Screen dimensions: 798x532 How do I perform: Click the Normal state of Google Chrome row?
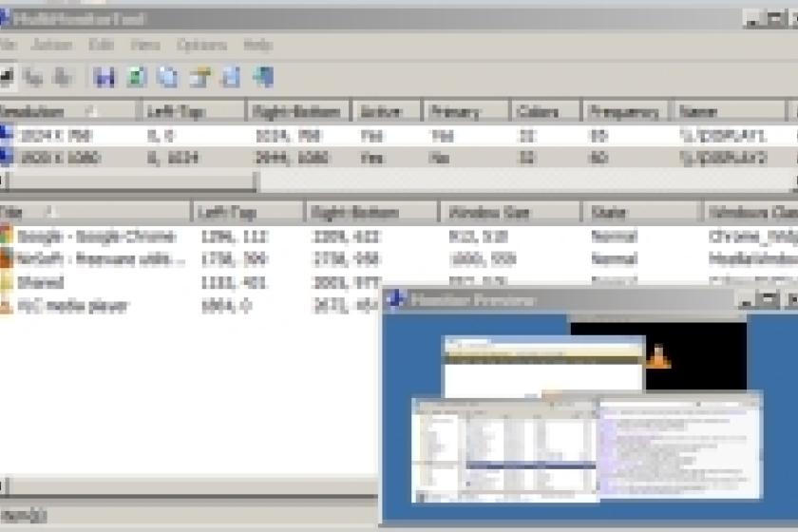(615, 237)
